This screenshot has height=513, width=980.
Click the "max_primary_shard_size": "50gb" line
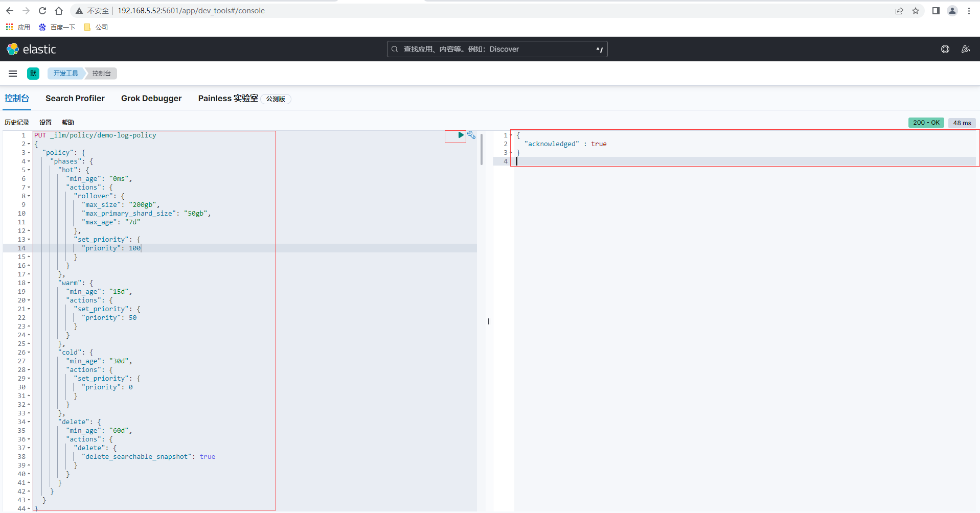(x=146, y=214)
